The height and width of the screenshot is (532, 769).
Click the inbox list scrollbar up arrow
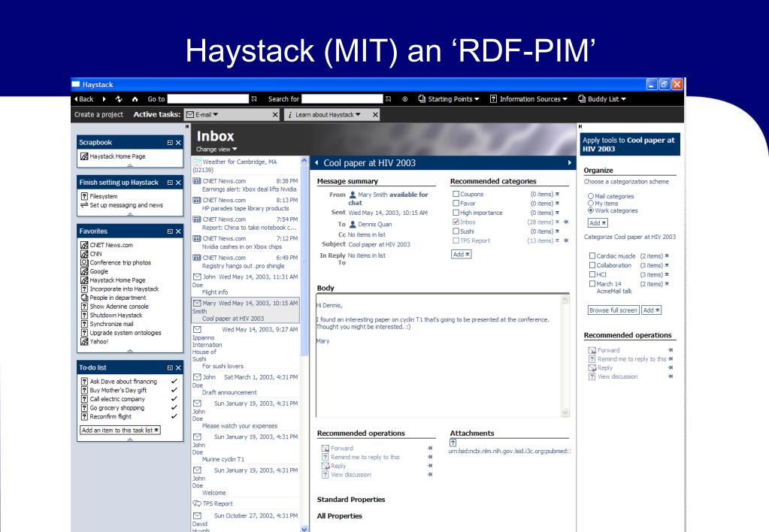(304, 160)
